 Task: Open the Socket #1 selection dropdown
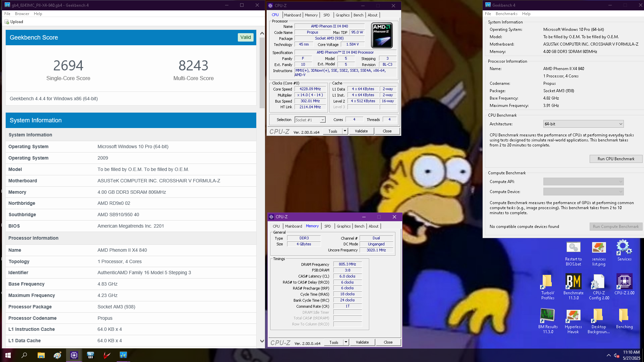pos(310,120)
